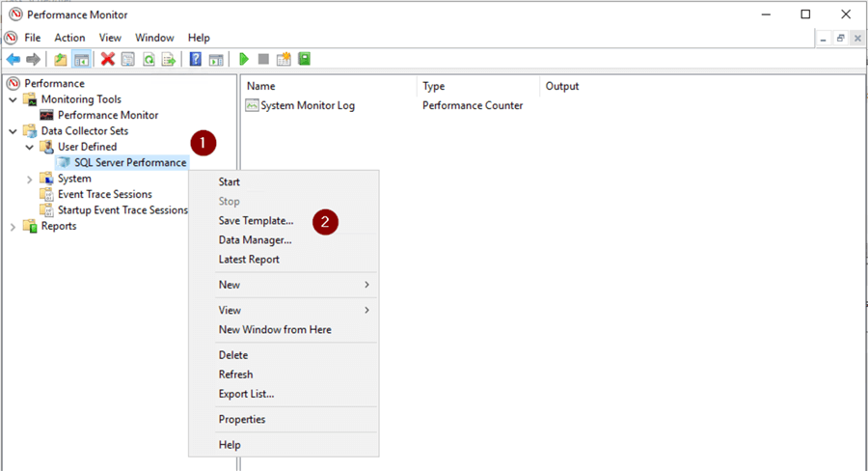The image size is (868, 471).
Task: Open the File menu
Action: [x=32, y=38]
